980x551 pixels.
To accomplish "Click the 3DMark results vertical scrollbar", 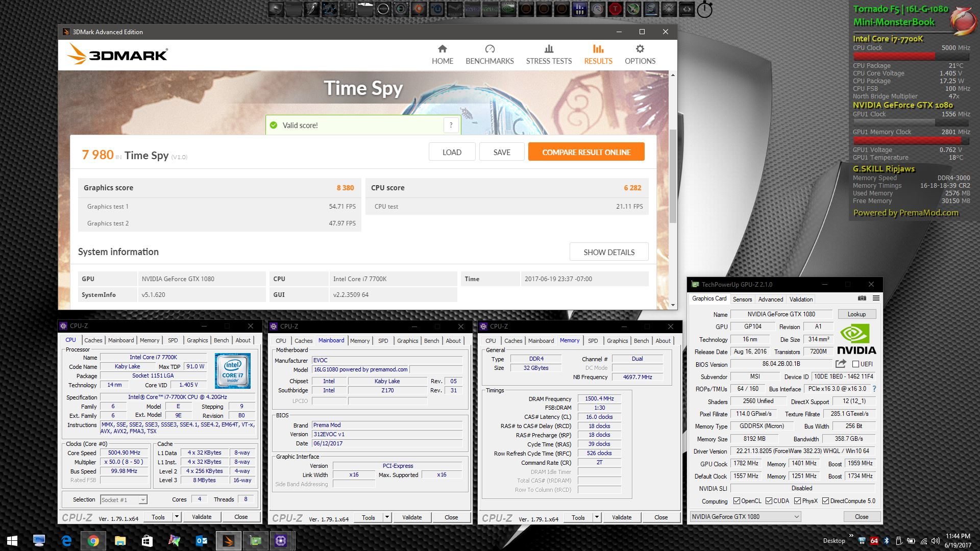I will coord(673,176).
